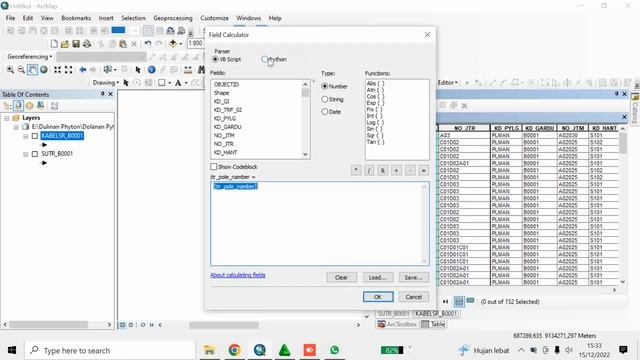Viewport: 640px width, 360px height.
Task: Click the Measure ruler tool
Action: [x=188, y=70]
